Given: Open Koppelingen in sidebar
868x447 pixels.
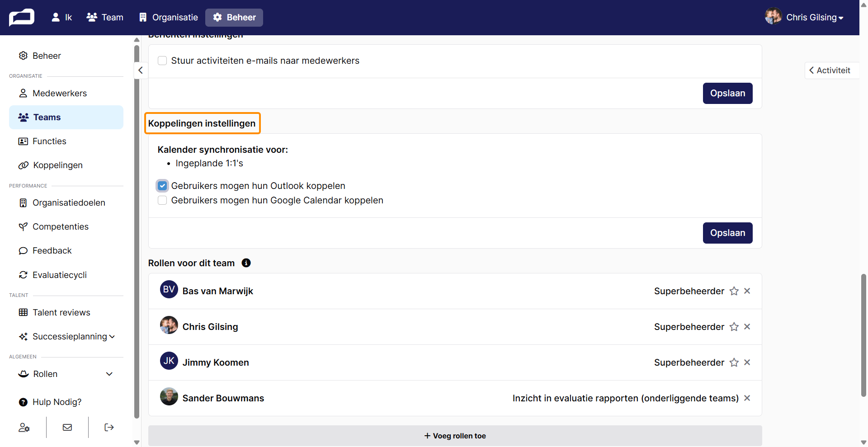Looking at the screenshot, I should pyautogui.click(x=66, y=165).
